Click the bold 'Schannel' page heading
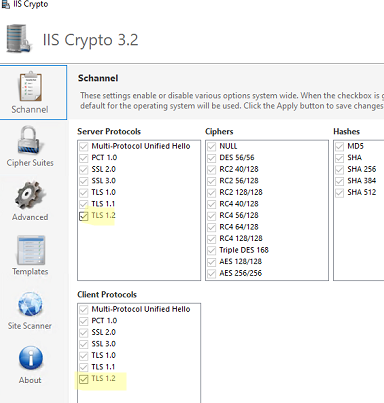The image size is (384, 403). pyautogui.click(x=98, y=78)
